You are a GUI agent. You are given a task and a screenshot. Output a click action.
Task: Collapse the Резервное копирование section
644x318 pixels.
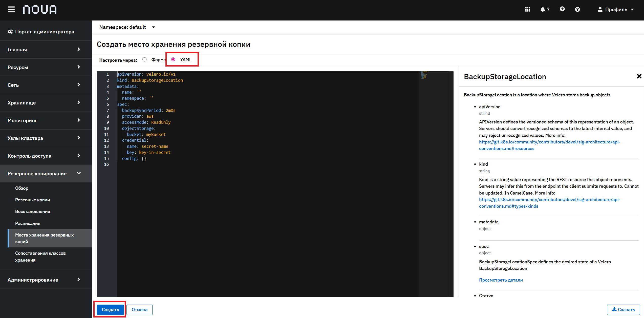coord(46,174)
